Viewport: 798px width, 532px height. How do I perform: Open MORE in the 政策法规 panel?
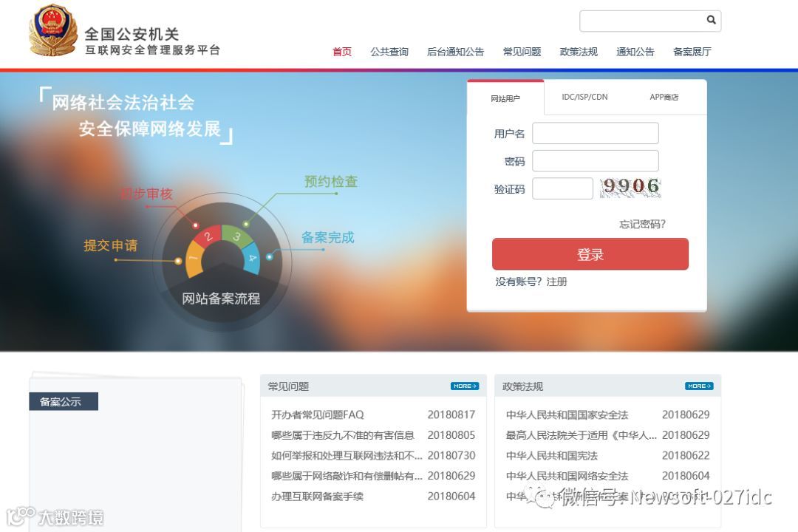[x=699, y=386]
